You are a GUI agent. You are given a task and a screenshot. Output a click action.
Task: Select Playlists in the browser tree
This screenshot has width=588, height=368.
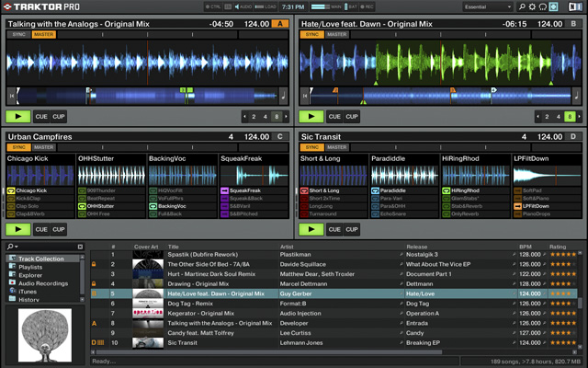coord(30,266)
